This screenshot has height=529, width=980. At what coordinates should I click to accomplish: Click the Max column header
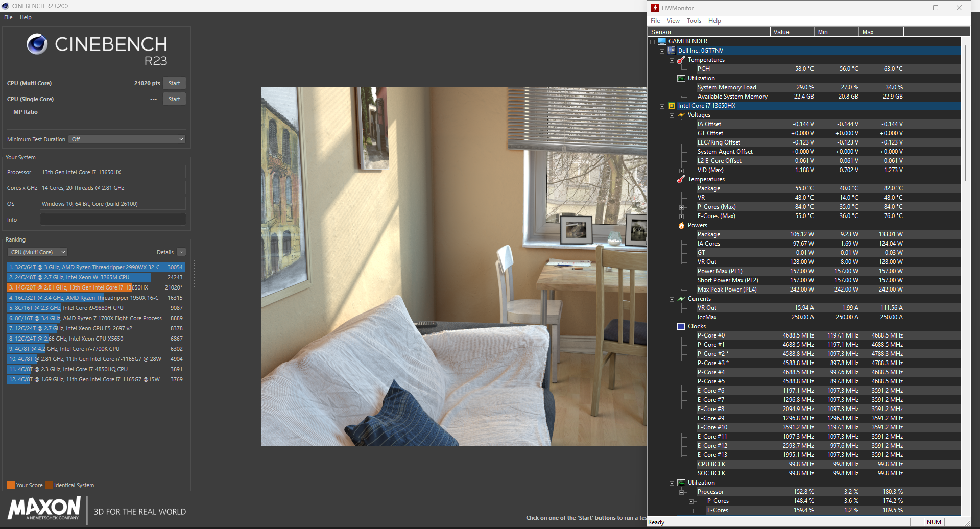point(881,32)
